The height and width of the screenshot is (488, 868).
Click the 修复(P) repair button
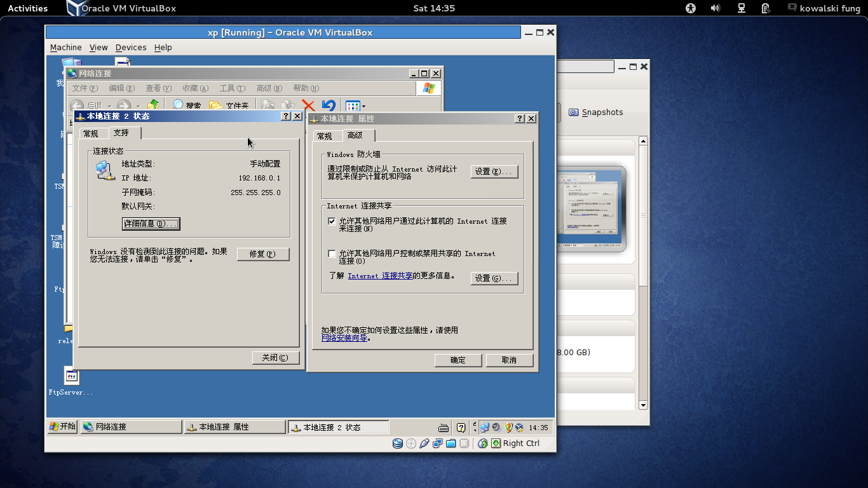tap(263, 254)
